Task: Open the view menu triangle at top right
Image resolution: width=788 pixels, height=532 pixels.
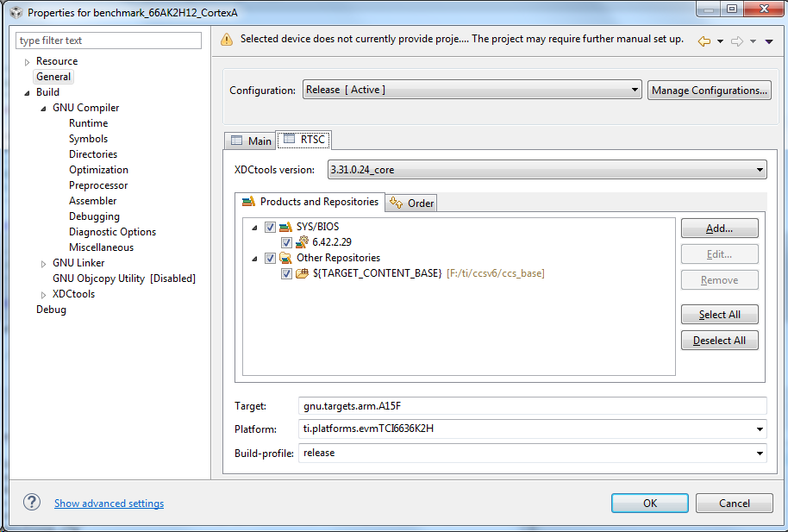Action: [x=769, y=41]
